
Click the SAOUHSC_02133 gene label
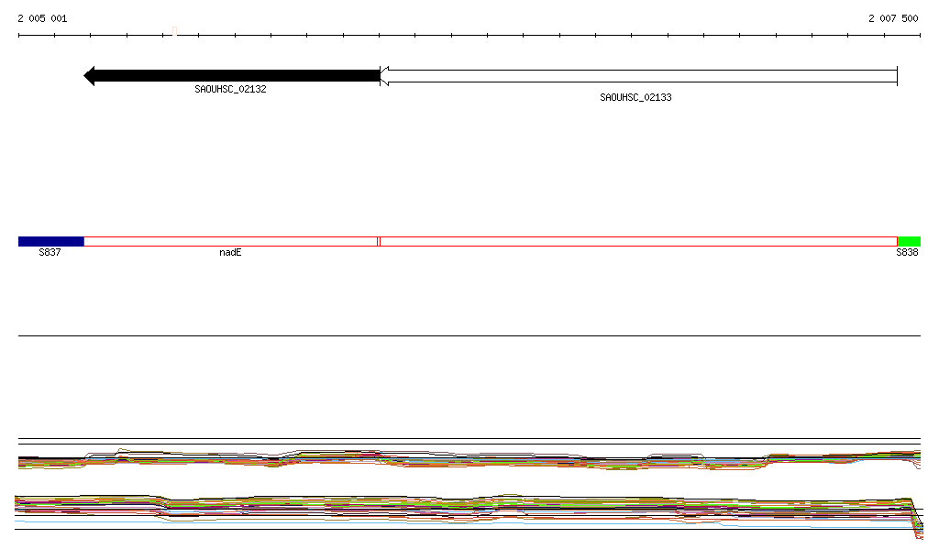(x=636, y=97)
